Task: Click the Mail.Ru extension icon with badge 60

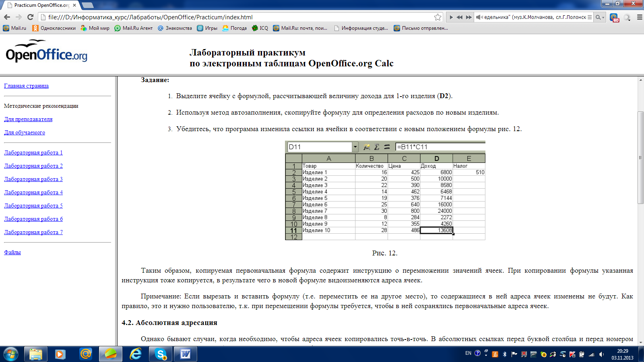Action: click(x=614, y=17)
